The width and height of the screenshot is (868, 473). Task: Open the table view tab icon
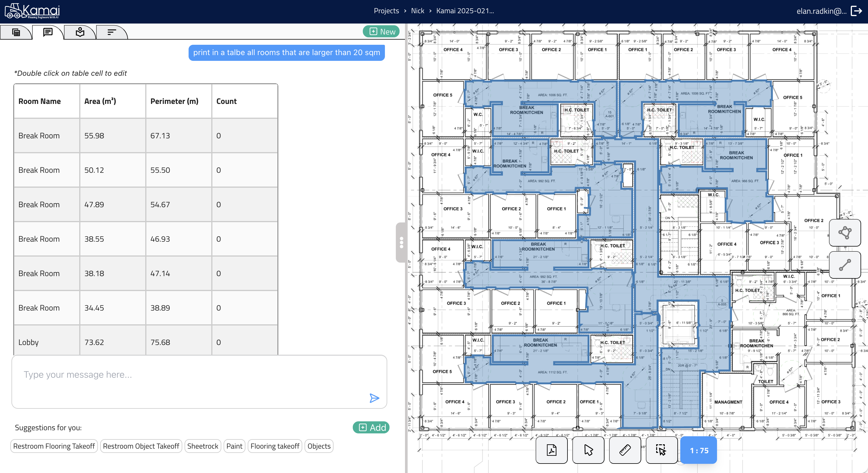coord(16,32)
